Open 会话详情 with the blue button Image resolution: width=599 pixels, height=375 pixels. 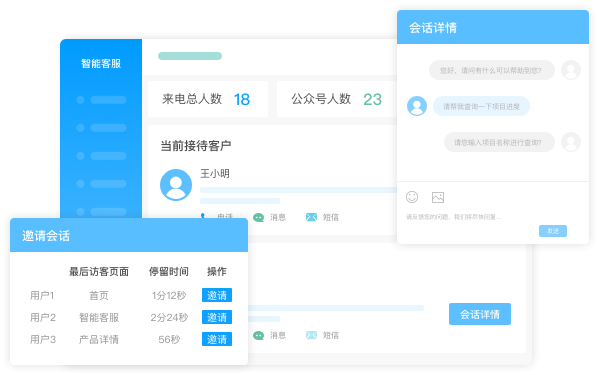point(480,314)
